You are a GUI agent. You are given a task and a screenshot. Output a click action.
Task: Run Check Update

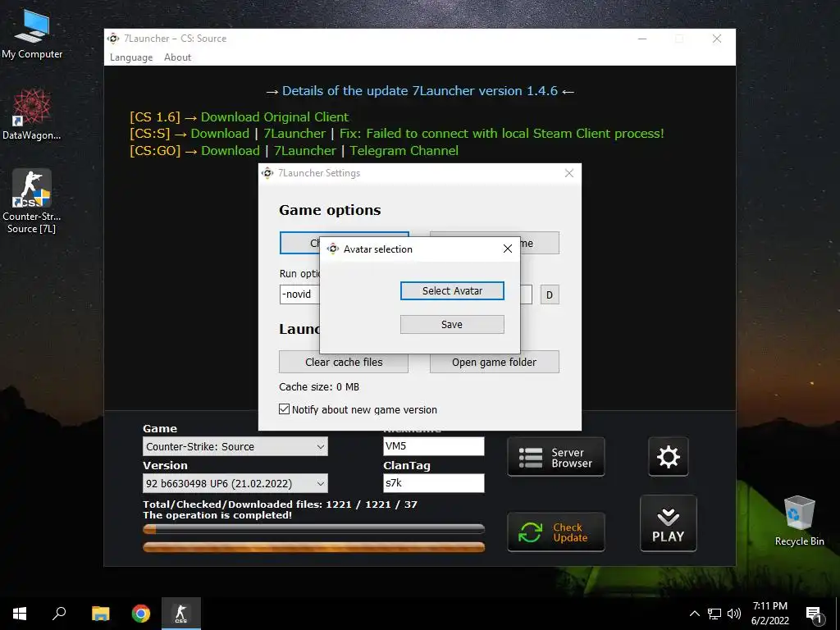[x=555, y=532]
